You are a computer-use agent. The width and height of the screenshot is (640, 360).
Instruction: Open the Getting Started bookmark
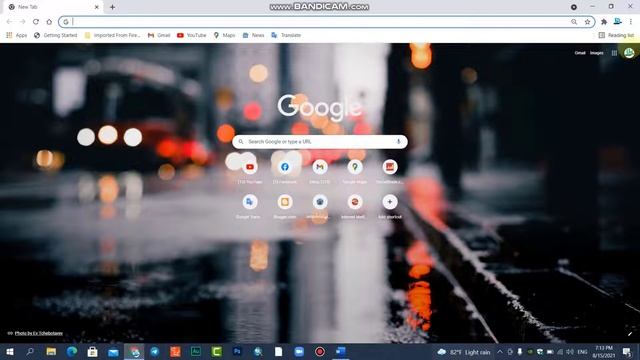(x=56, y=36)
